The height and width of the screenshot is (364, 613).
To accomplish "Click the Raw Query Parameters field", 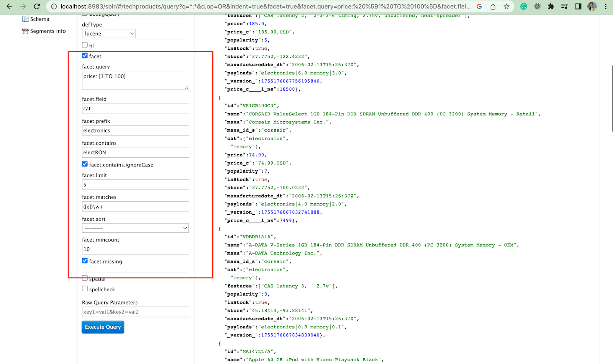I will pos(135,312).
